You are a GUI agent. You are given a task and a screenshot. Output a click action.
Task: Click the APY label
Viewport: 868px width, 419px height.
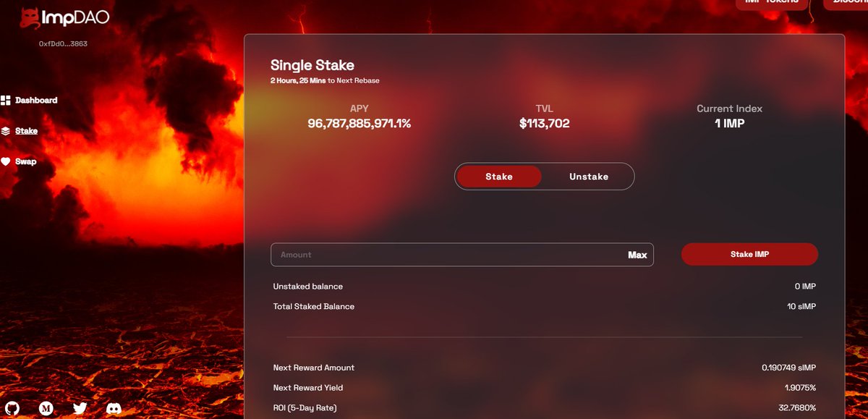359,109
